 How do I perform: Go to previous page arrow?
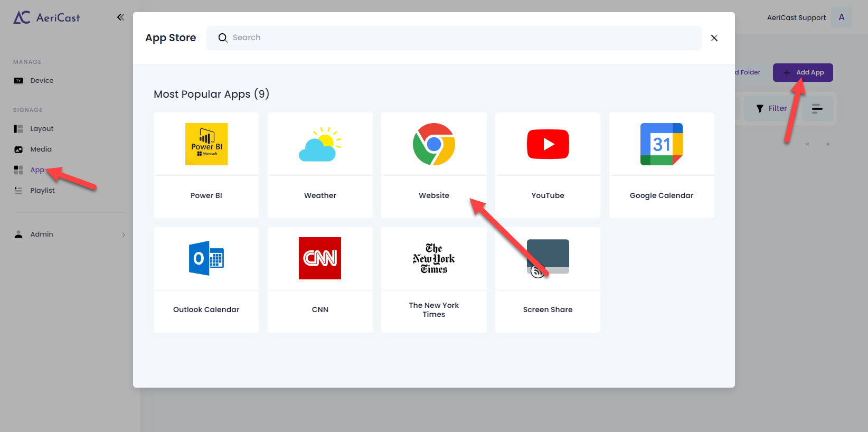pyautogui.click(x=807, y=144)
